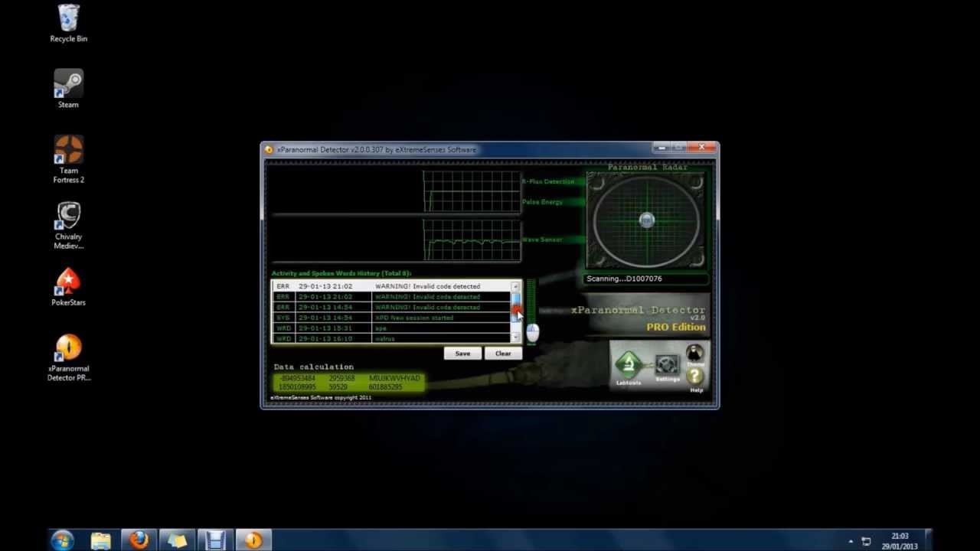Click the lower Wave Sensor graph grid

[x=472, y=240]
